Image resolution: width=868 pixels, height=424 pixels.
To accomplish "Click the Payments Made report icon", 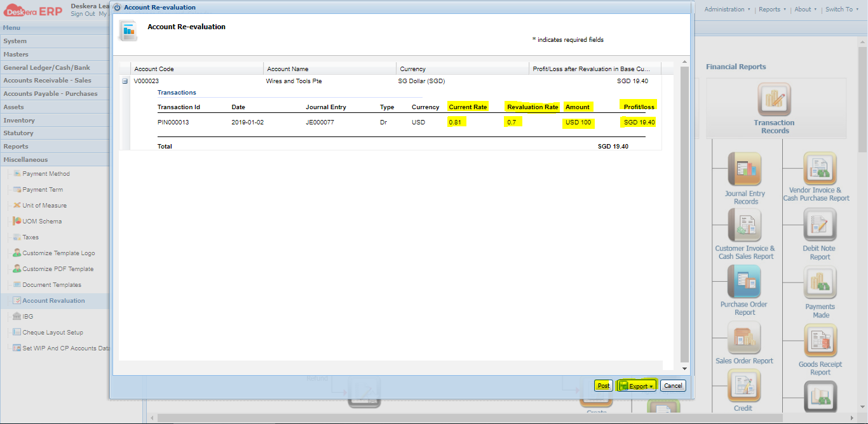I will (820, 283).
